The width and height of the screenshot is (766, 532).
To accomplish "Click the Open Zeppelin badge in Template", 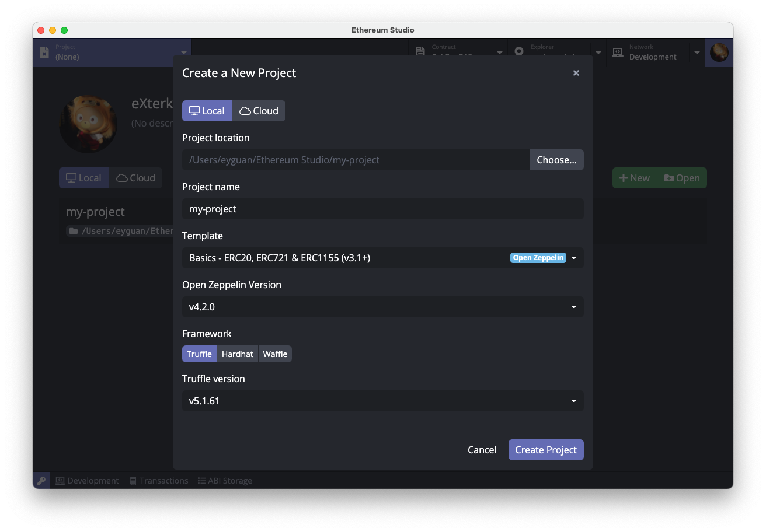I will (x=538, y=258).
